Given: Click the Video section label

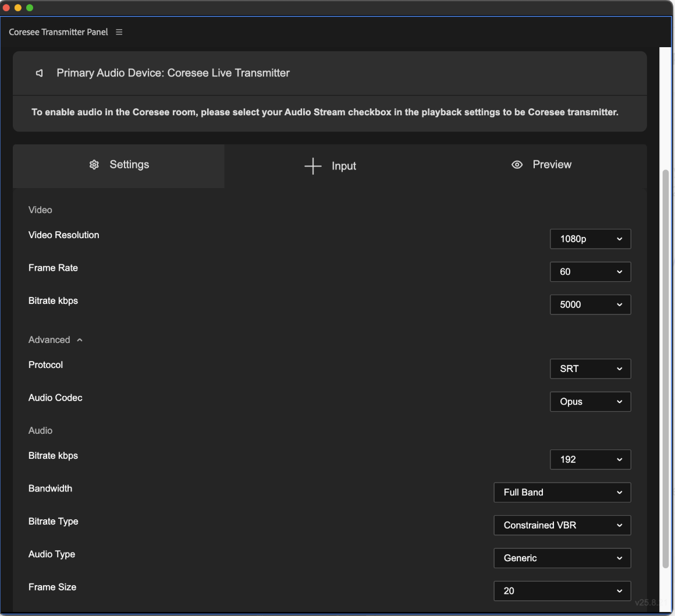Looking at the screenshot, I should coord(40,210).
